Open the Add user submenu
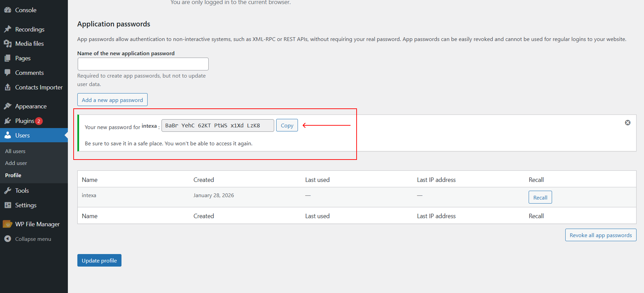644x293 pixels. pos(16,163)
